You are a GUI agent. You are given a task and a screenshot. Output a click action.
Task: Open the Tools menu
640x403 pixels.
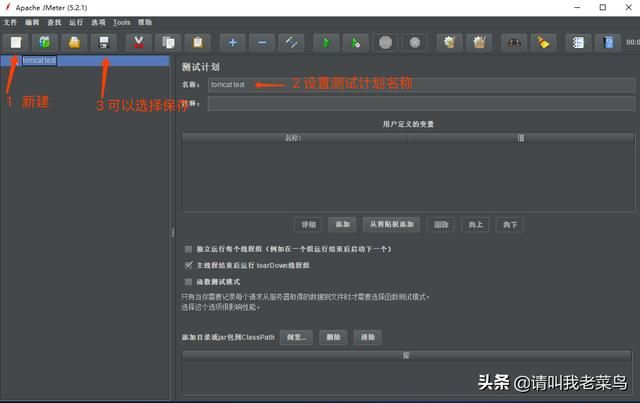(x=122, y=22)
